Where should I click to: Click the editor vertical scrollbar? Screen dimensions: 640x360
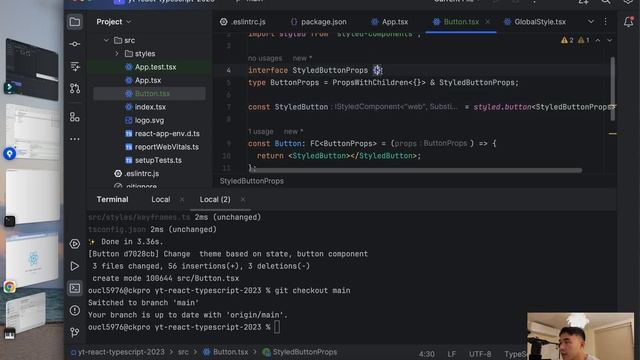tap(612, 89)
